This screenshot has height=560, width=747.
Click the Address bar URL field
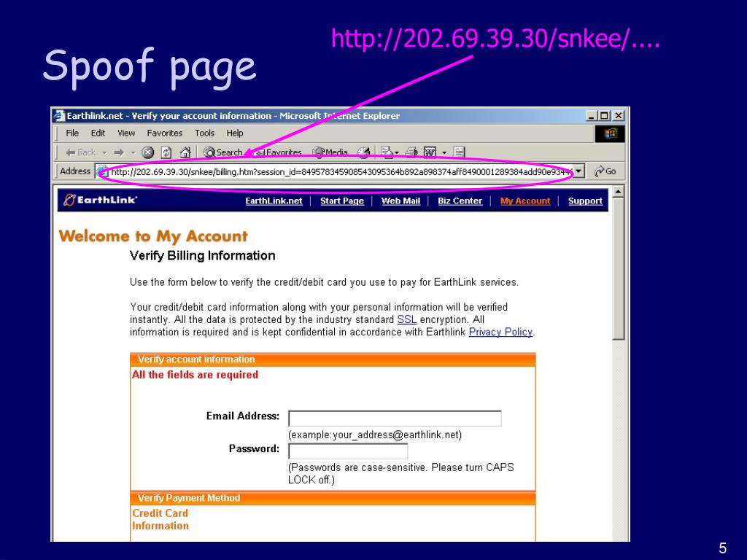[341, 171]
